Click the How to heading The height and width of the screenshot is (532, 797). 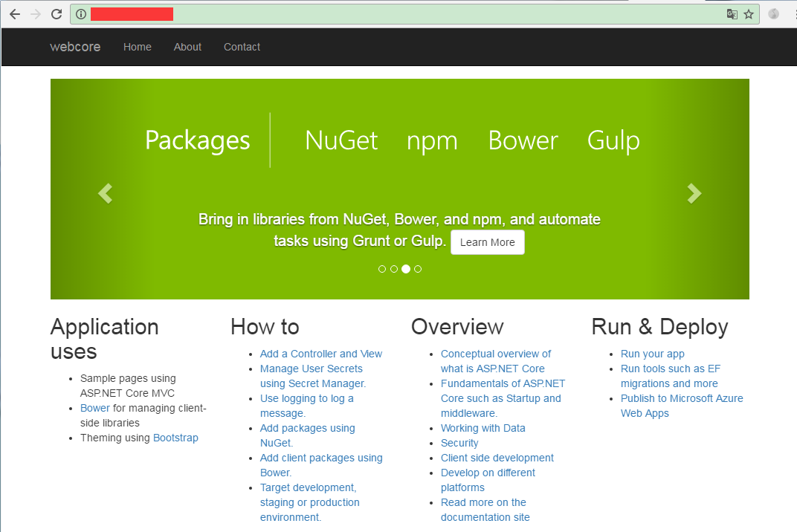tap(265, 327)
